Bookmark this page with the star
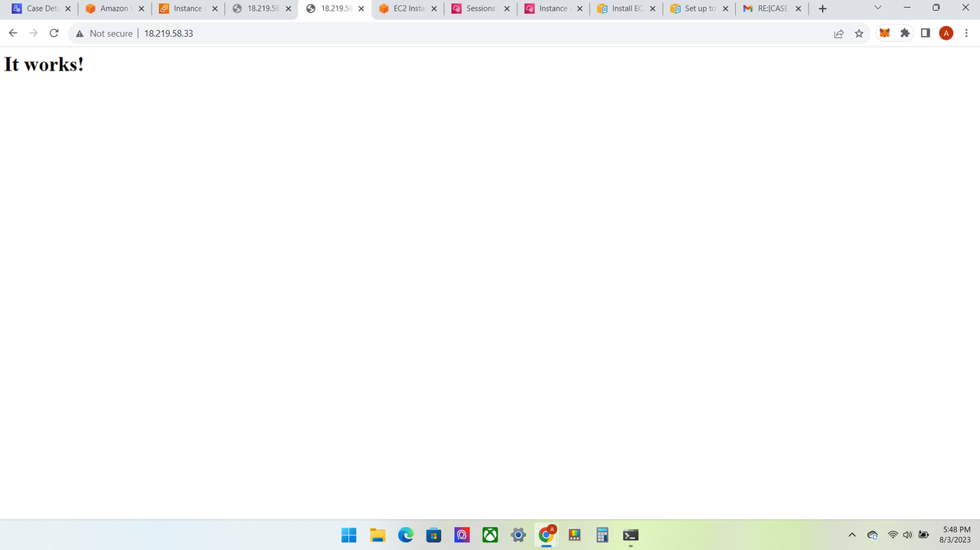Image resolution: width=980 pixels, height=550 pixels. click(x=859, y=34)
